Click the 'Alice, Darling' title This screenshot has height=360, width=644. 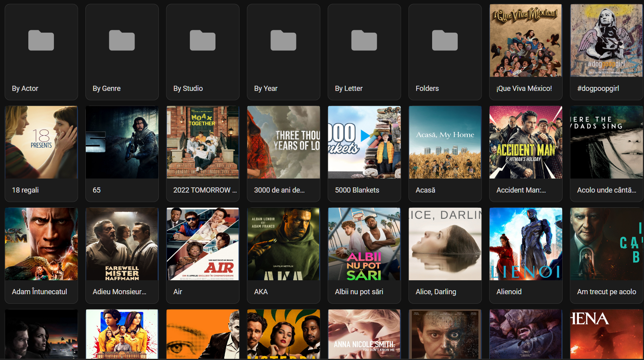(436, 292)
